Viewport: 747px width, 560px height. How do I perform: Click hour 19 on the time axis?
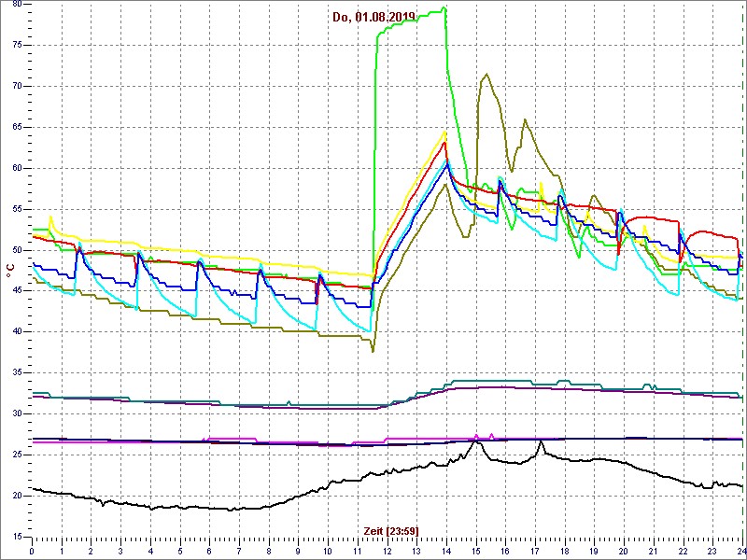pyautogui.click(x=594, y=551)
